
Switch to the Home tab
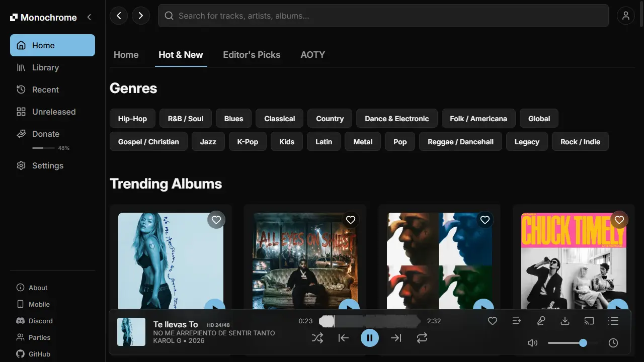(126, 55)
